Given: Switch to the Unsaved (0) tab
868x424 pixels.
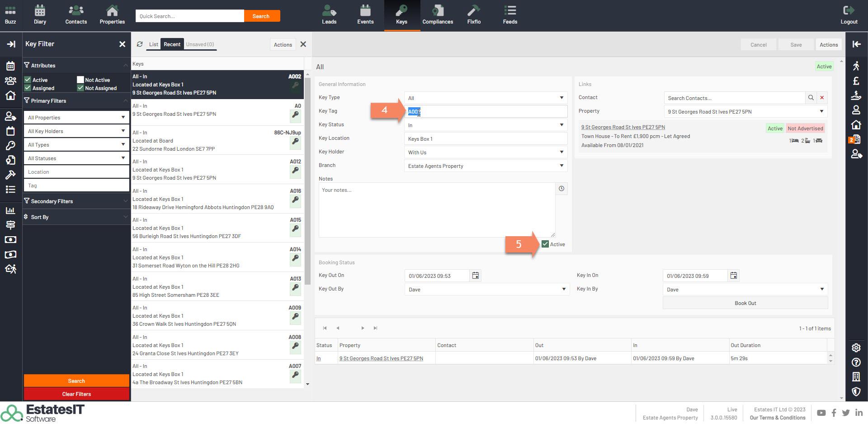Looking at the screenshot, I should [200, 44].
